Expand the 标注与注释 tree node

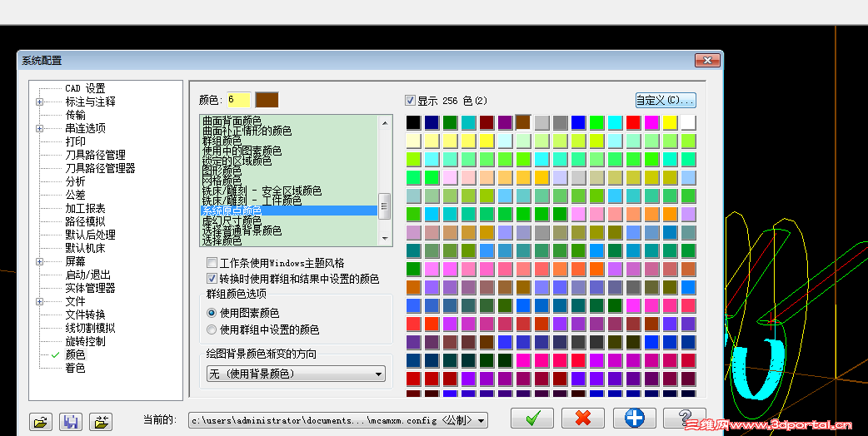(x=39, y=102)
